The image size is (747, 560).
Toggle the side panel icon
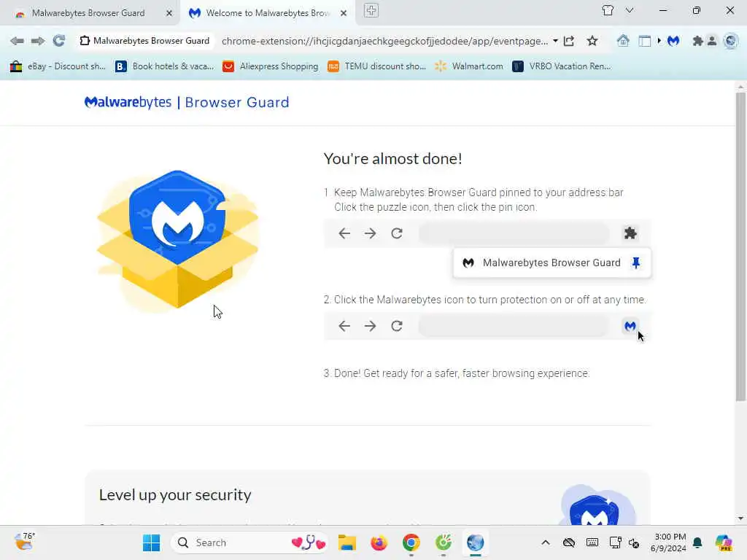645,41
